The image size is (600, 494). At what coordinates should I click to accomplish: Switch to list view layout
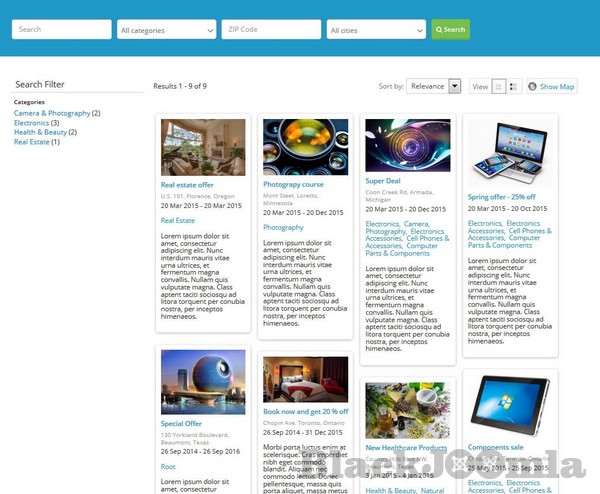click(514, 87)
